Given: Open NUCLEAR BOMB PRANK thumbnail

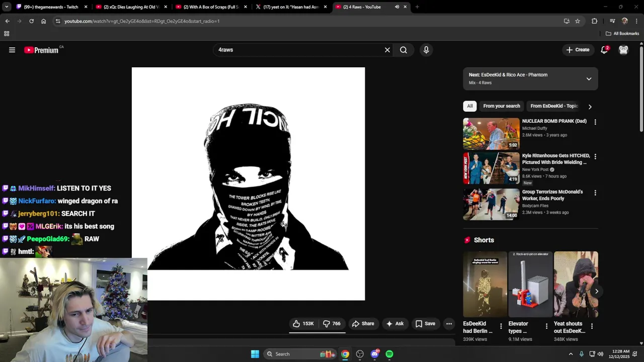Looking at the screenshot, I should (x=491, y=134).
